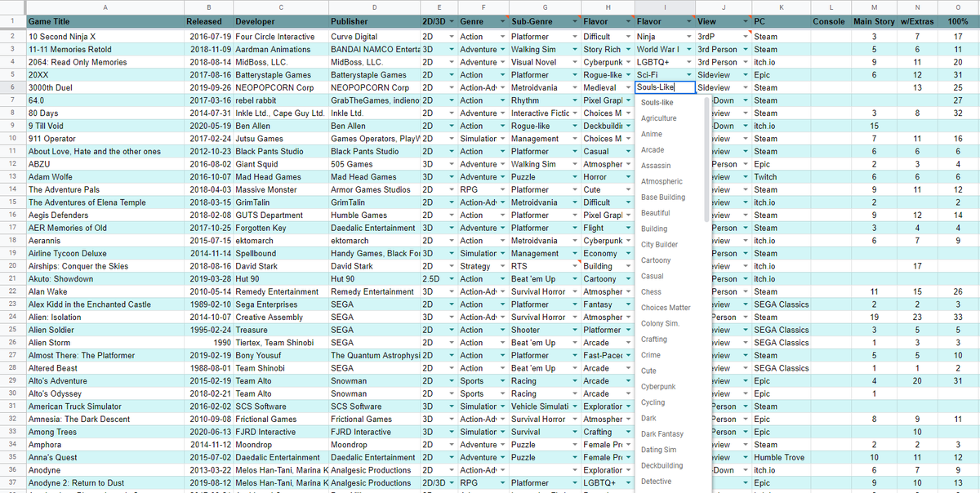Open Genre dropdown arrow in Anodyne row
This screenshot has height=493, width=980.
[501, 470]
